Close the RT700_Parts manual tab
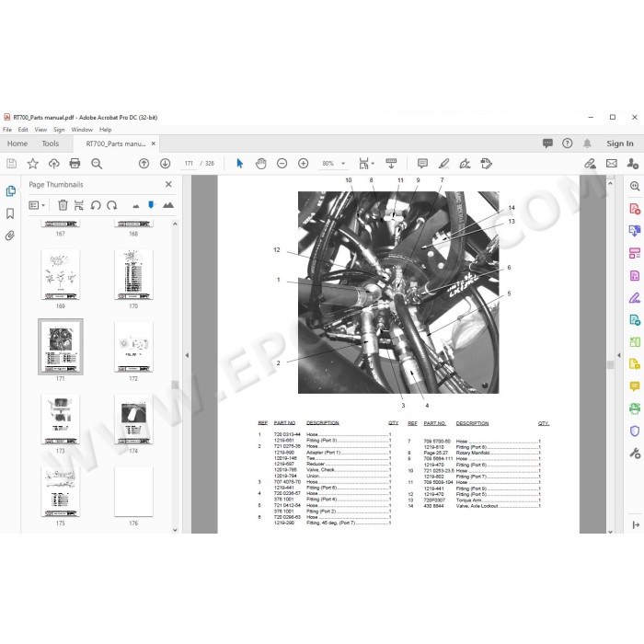644x644 pixels. point(154,144)
